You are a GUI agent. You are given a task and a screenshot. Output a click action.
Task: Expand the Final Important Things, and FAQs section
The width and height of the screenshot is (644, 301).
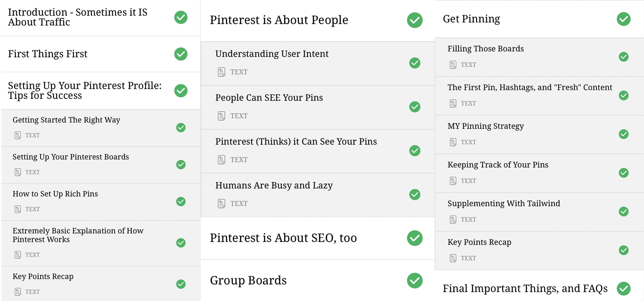point(526,289)
